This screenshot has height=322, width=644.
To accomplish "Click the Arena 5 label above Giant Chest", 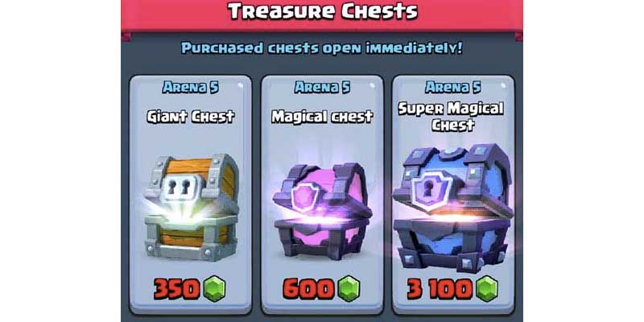I will tap(191, 88).
